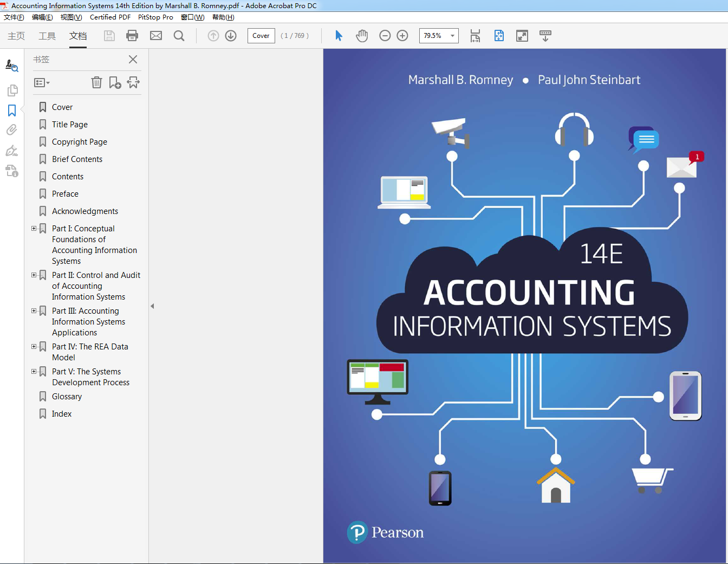Select the arrow Selection tool
The height and width of the screenshot is (564, 728).
339,36
